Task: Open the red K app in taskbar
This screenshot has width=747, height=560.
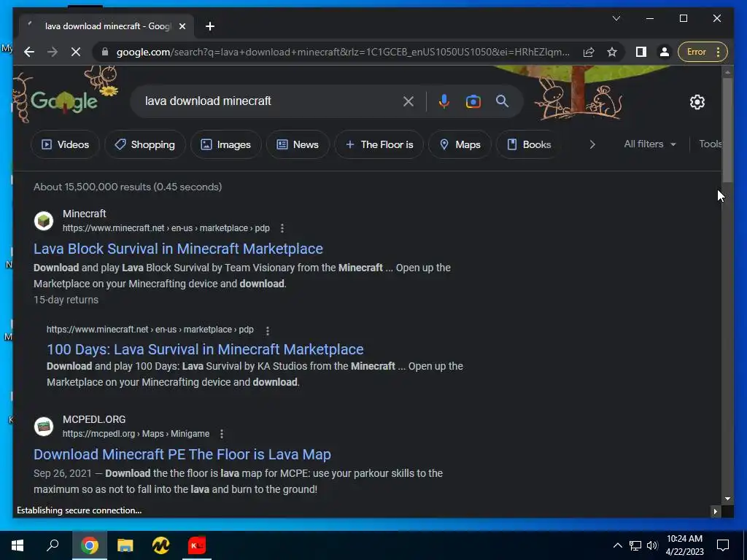Action: (x=197, y=545)
